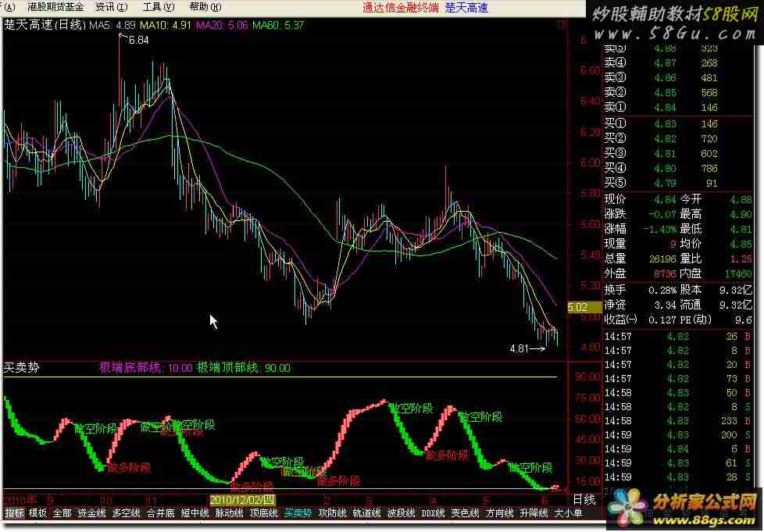Switch to the 升降线 indicator
This screenshot has height=532, width=764.
[x=534, y=513]
